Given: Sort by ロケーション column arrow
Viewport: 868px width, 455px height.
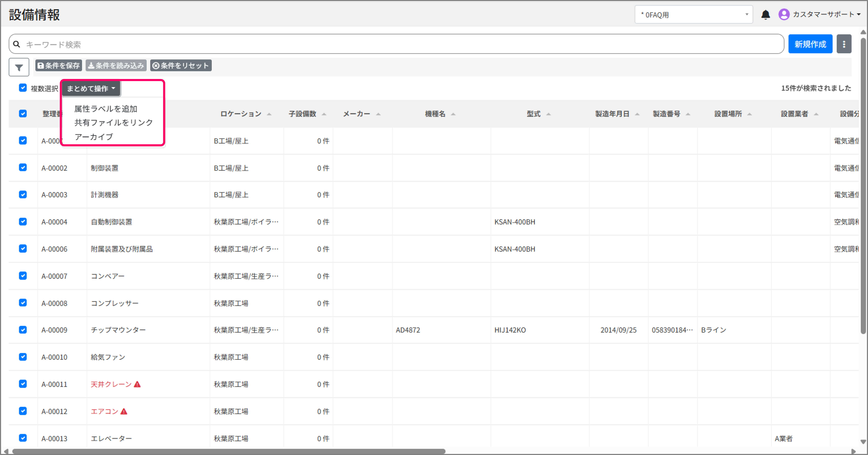Looking at the screenshot, I should pyautogui.click(x=269, y=114).
